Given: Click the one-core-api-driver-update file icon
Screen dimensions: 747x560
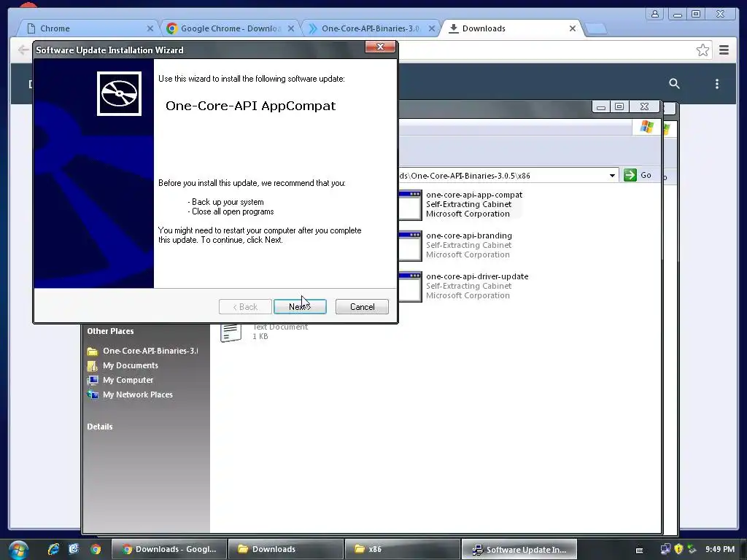Looking at the screenshot, I should pyautogui.click(x=410, y=287).
